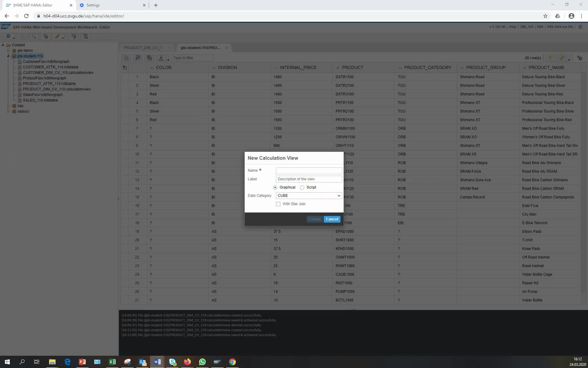Bookmark this page with the star icon
588x368 pixels.
pyautogui.click(x=545, y=16)
